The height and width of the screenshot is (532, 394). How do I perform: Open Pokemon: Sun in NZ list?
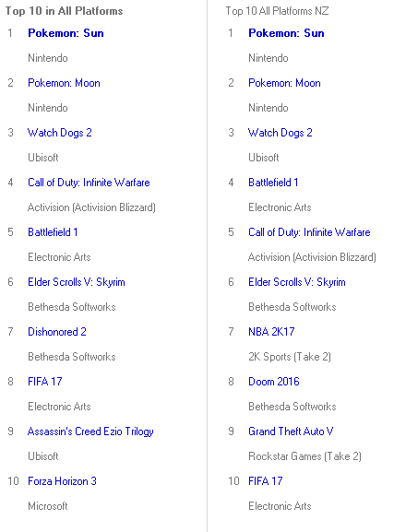[x=286, y=33]
